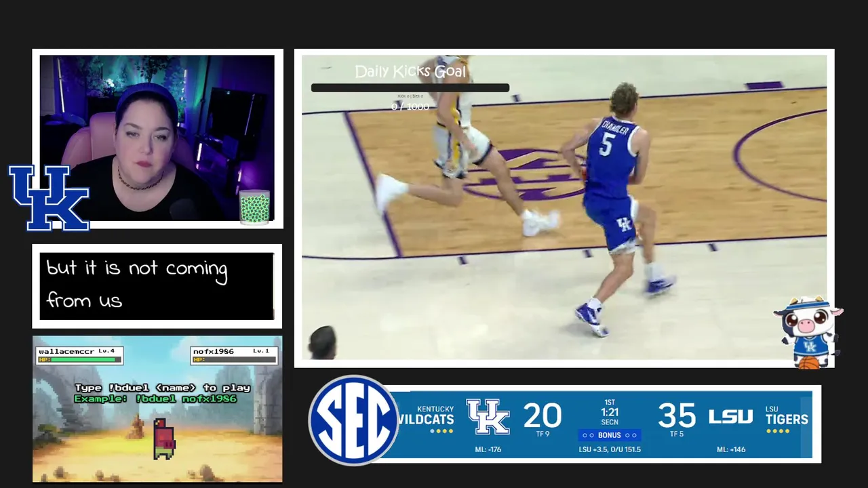
Task: Click the 'ML: -176' moneyline
Action: (x=488, y=449)
